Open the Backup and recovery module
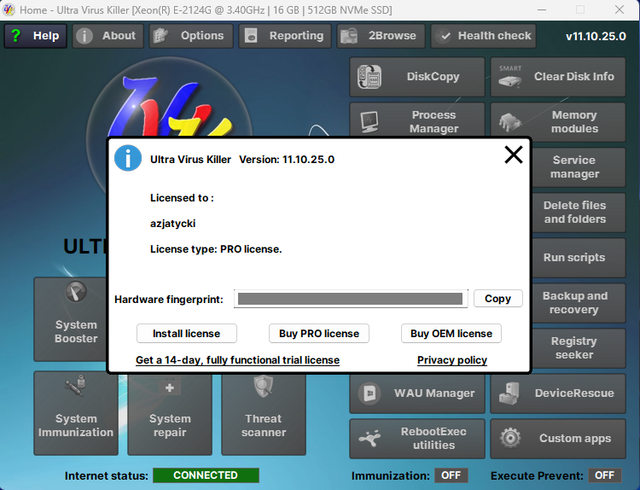 578,303
